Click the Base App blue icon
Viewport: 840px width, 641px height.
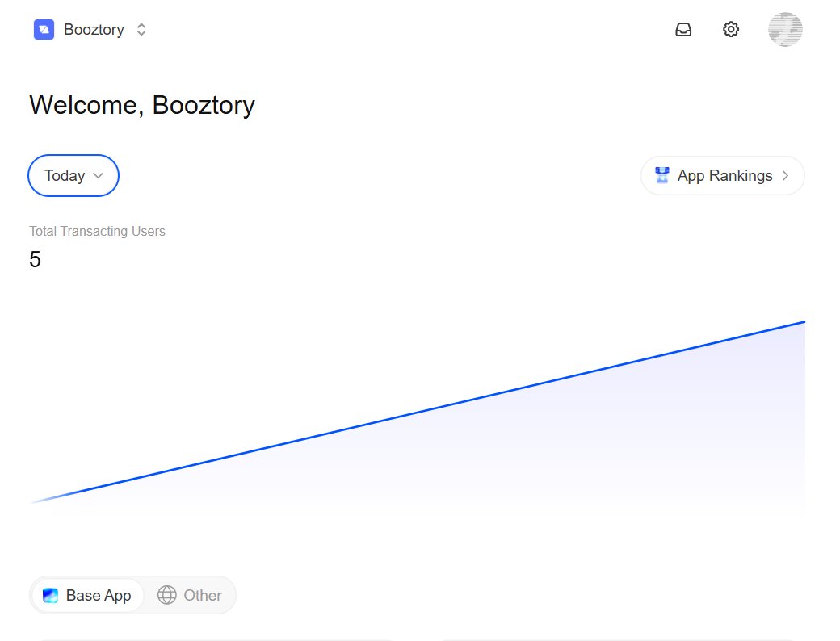point(50,595)
